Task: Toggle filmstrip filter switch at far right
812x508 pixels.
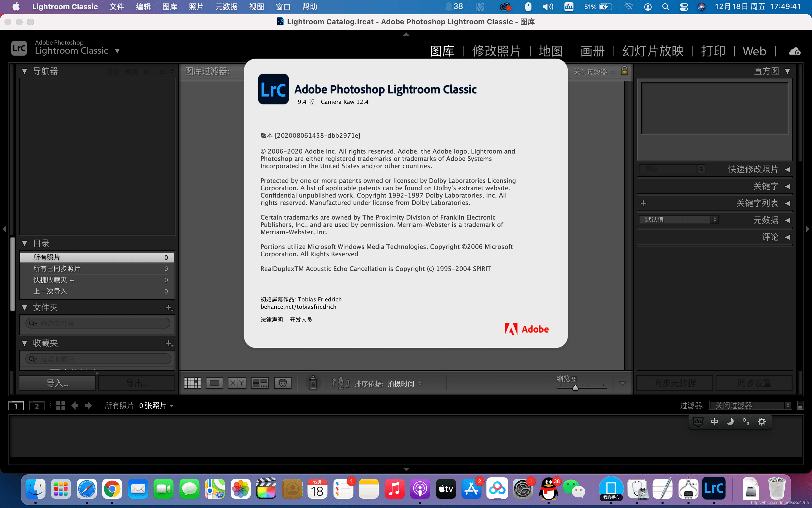Action: (x=800, y=406)
